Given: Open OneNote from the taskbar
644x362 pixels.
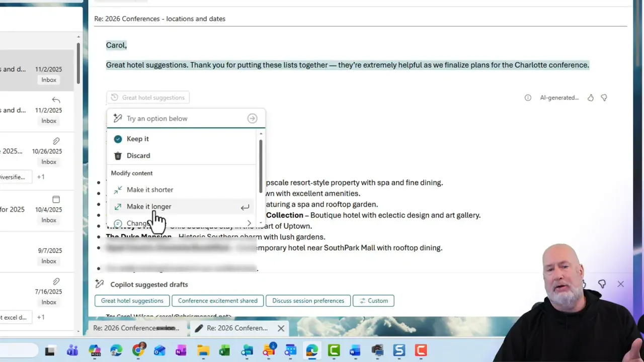Looking at the screenshot, I should [x=181, y=350].
